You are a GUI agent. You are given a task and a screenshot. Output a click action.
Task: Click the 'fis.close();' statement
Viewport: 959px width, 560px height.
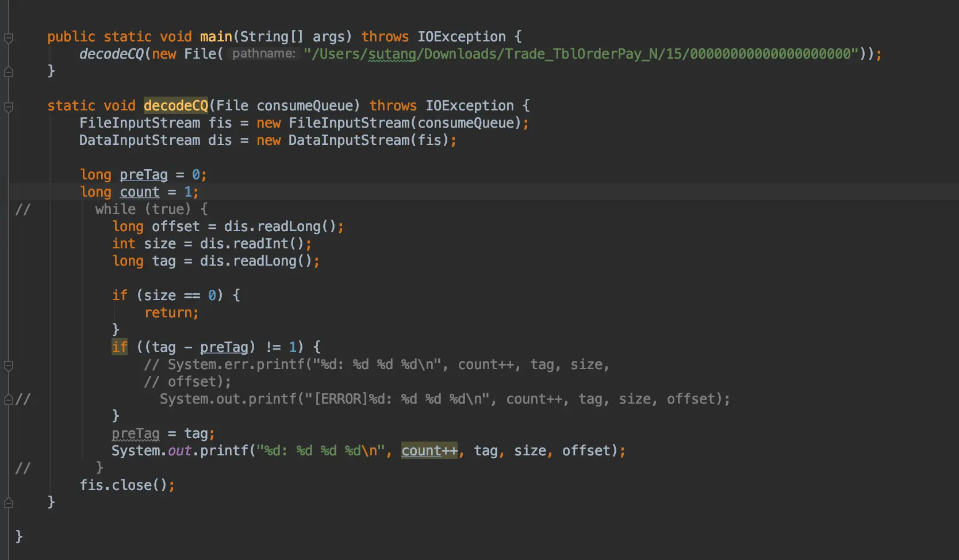point(127,485)
